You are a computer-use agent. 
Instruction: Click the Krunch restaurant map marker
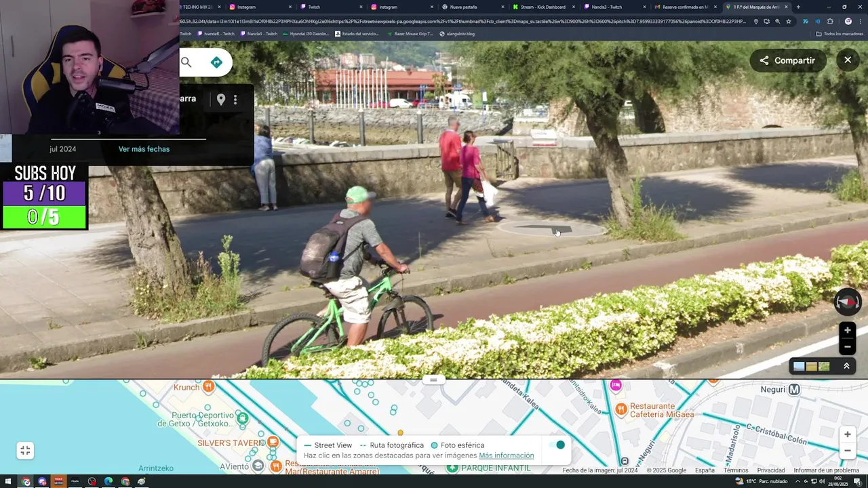tap(209, 387)
